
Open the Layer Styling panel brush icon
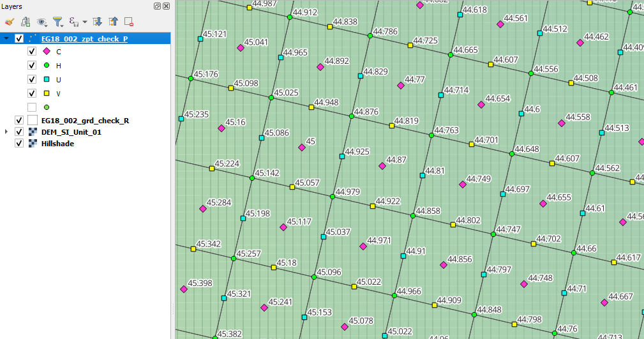click(x=9, y=22)
